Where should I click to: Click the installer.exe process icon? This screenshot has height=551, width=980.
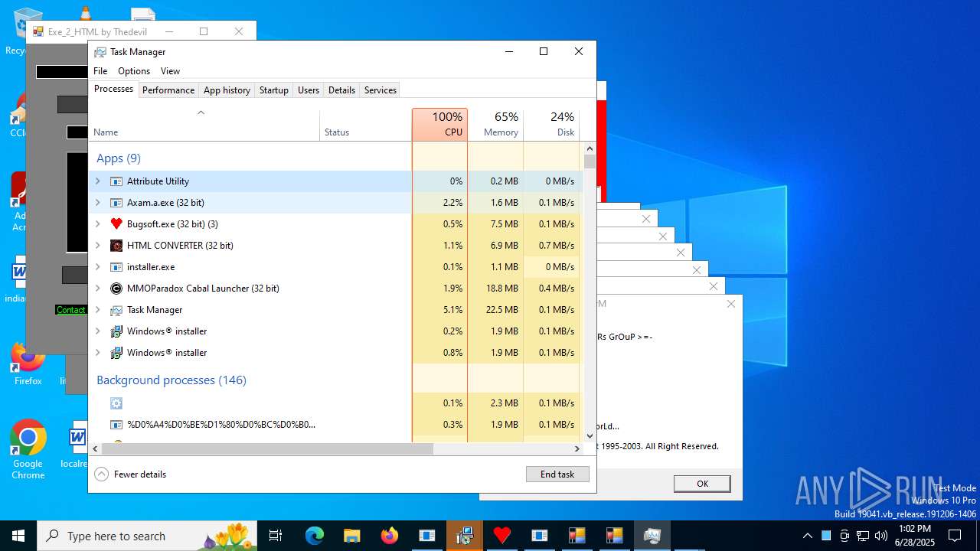(116, 267)
